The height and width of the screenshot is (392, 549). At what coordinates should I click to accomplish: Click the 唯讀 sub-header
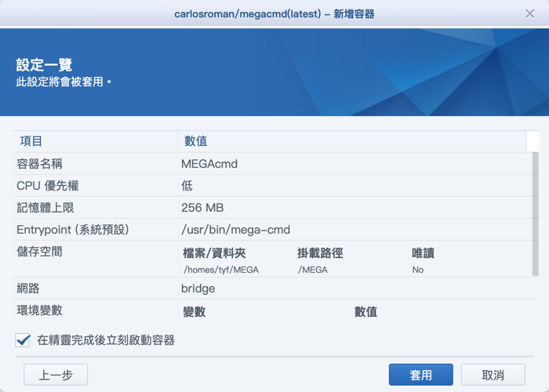(x=423, y=253)
